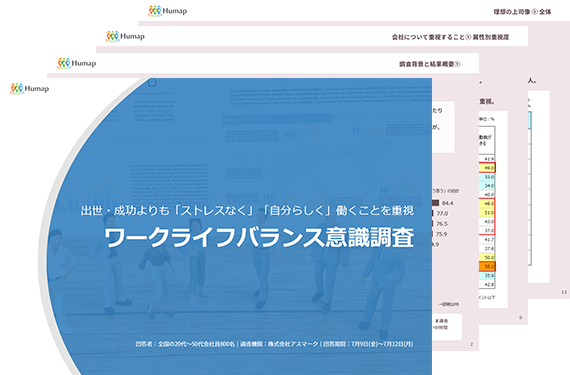
Task: Click the Humap logo on the 会社について重視すること slide
Action: pos(125,36)
